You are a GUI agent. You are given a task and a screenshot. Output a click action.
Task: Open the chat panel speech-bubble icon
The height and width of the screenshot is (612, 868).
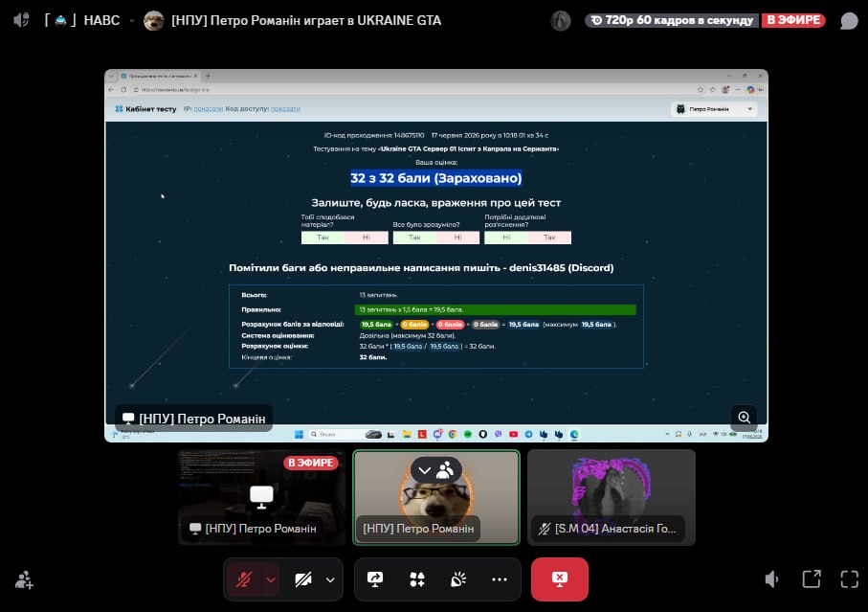click(849, 20)
